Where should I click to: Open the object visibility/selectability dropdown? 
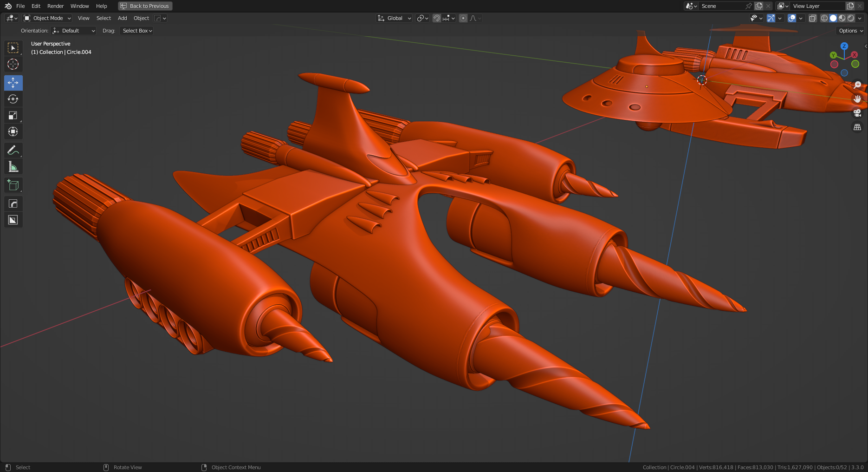[x=757, y=18]
